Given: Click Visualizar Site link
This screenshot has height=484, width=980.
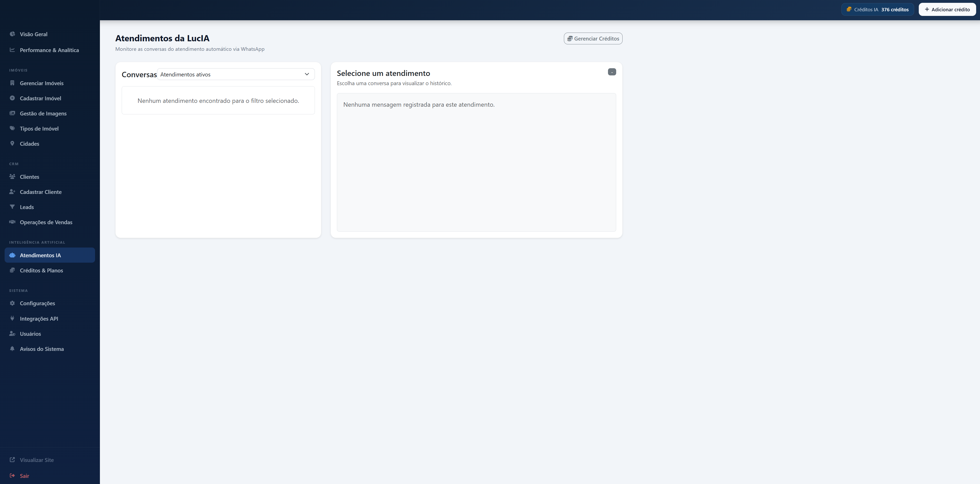Looking at the screenshot, I should point(37,460).
